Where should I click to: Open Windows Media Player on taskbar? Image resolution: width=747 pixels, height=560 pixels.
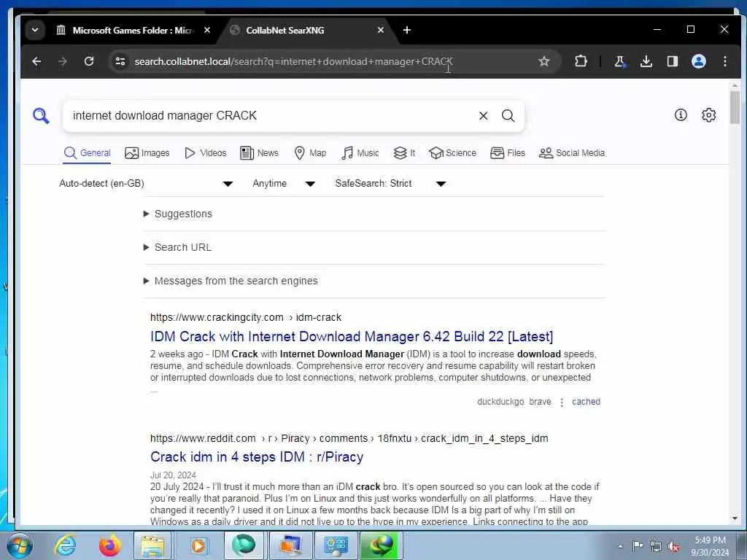[x=198, y=545]
